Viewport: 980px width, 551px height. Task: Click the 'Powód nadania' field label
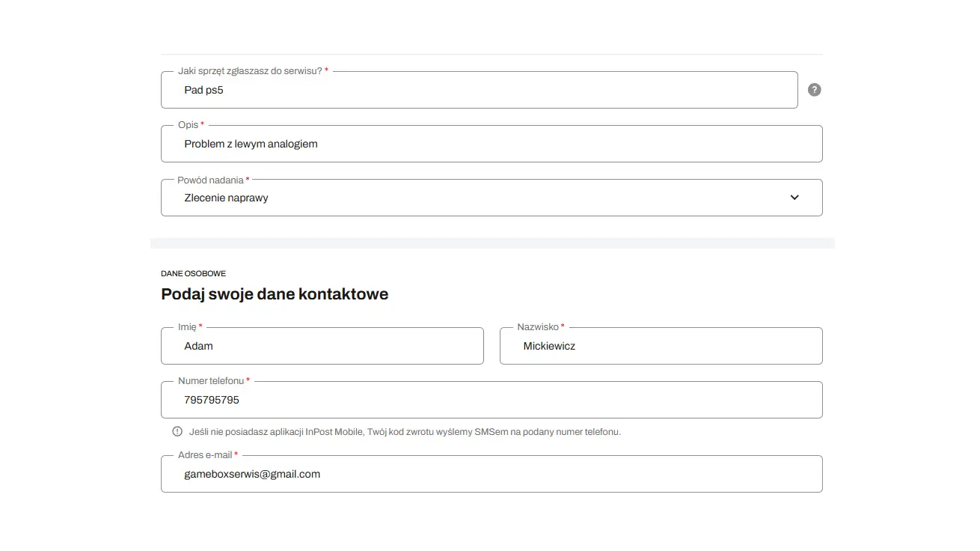pos(210,180)
